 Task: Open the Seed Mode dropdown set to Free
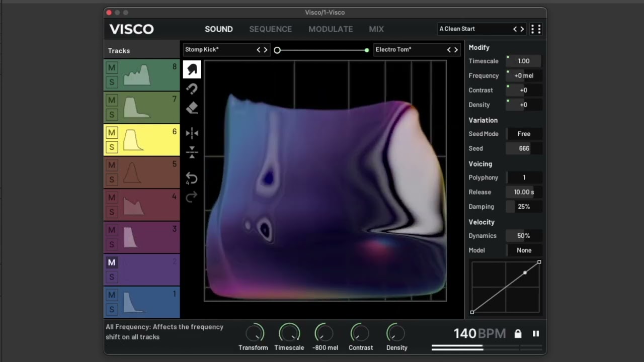524,134
